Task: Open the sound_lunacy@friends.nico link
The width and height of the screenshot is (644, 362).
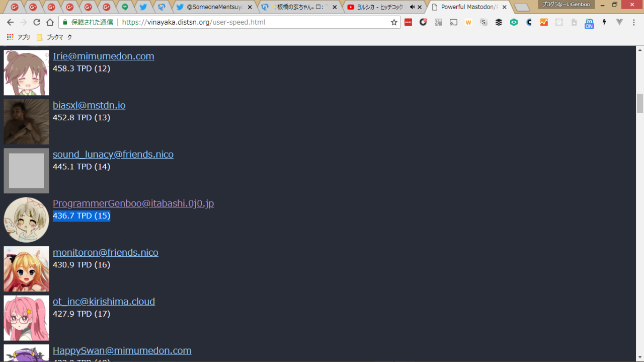Action: pyautogui.click(x=113, y=154)
